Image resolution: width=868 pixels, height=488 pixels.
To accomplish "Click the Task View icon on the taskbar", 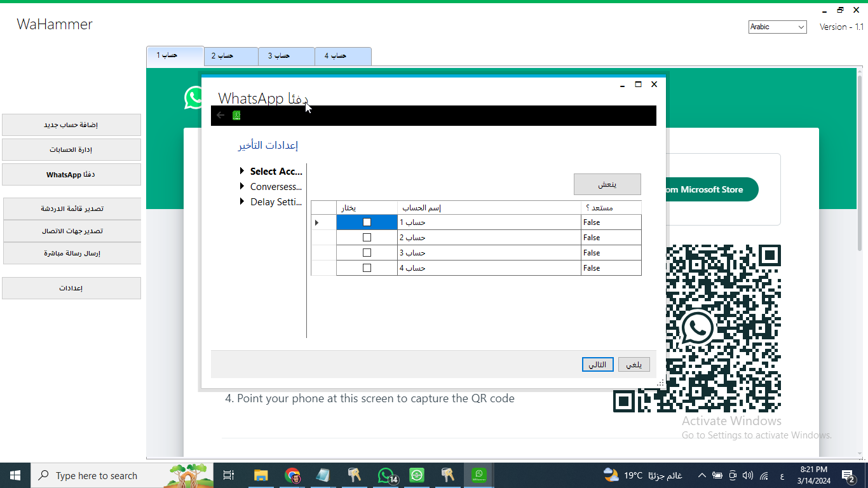I will tap(229, 475).
